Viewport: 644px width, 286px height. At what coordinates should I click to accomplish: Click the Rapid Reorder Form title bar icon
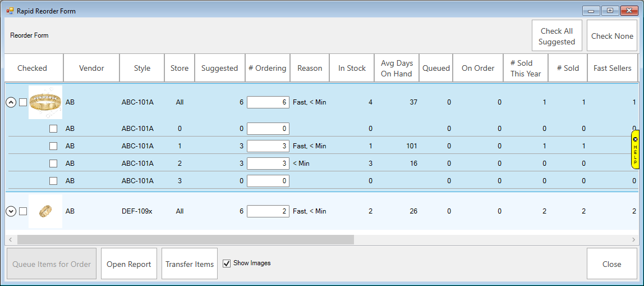[10, 11]
